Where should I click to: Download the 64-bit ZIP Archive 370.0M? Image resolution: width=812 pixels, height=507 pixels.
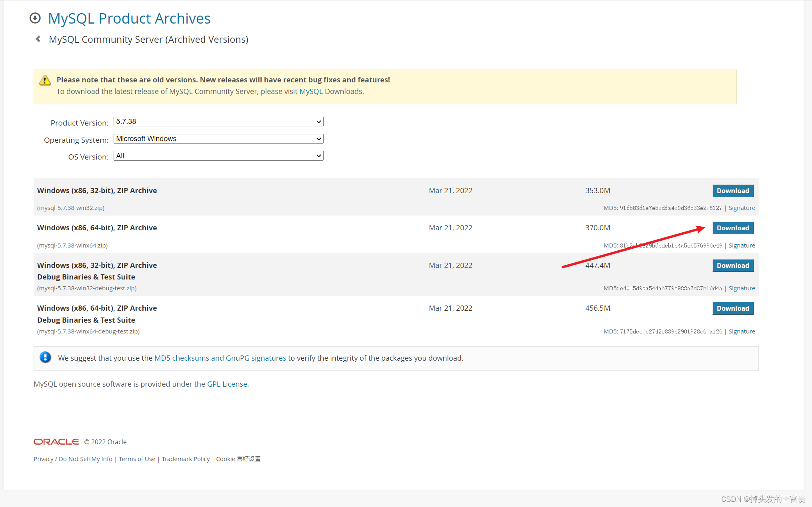point(733,228)
